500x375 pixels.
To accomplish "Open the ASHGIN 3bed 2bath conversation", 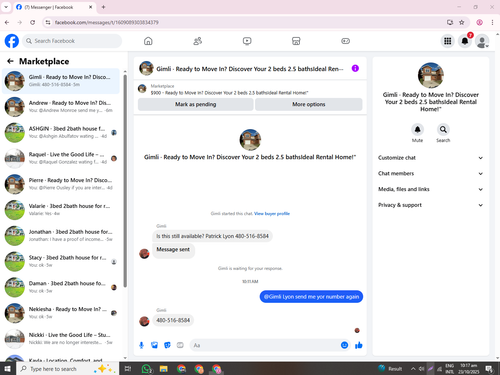I will pyautogui.click(x=61, y=132).
